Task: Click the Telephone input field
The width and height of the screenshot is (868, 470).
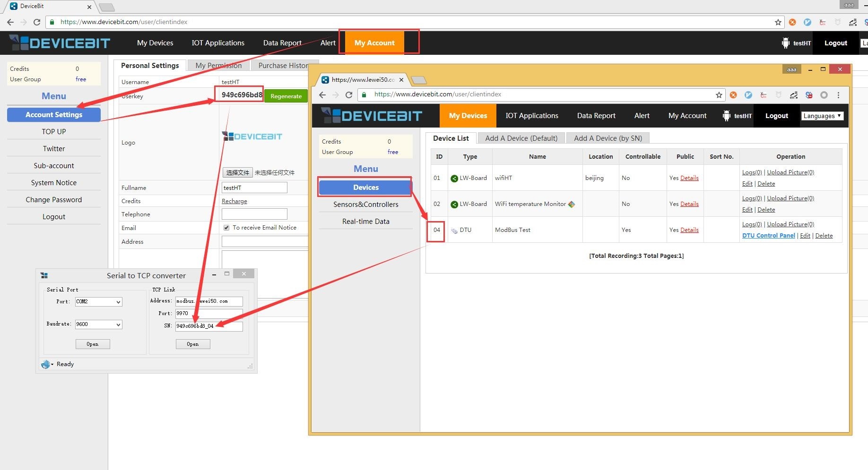Action: click(254, 214)
